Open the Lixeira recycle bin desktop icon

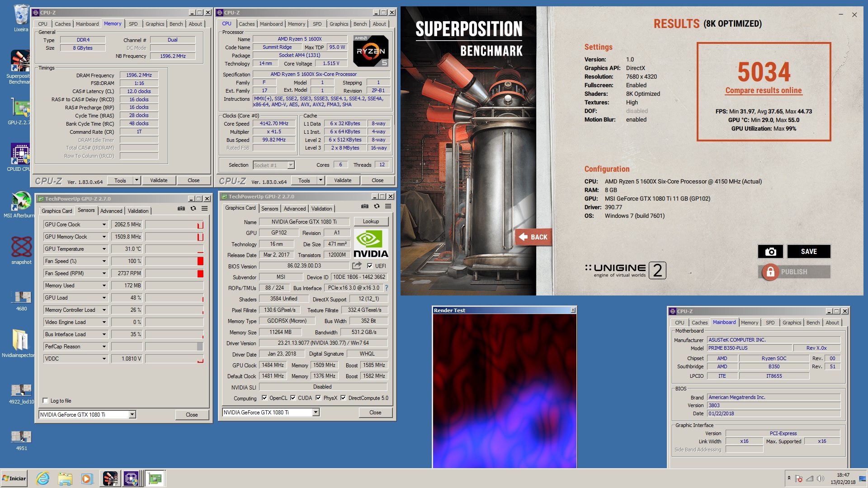tap(21, 18)
